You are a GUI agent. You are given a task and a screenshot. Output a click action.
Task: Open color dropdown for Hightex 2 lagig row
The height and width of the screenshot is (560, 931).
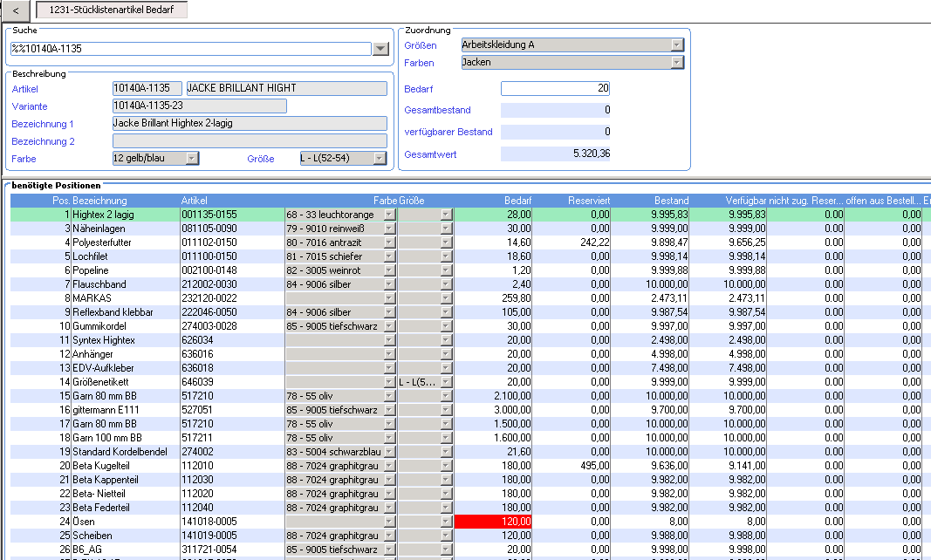pyautogui.click(x=389, y=215)
